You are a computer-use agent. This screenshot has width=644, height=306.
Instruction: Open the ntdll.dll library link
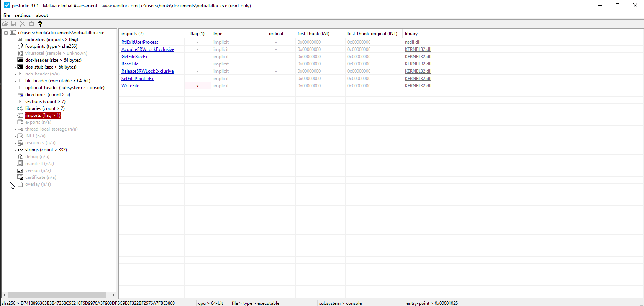(x=412, y=42)
